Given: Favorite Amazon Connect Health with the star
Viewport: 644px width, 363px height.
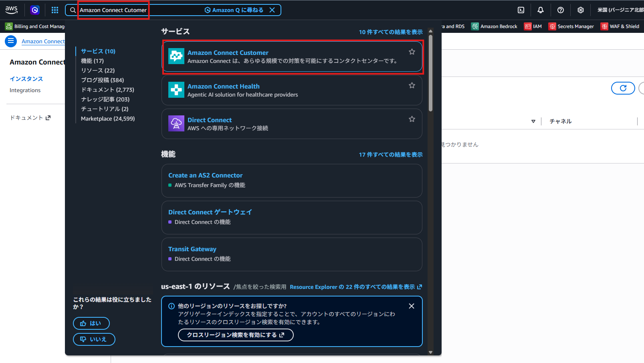Looking at the screenshot, I should pos(412,85).
